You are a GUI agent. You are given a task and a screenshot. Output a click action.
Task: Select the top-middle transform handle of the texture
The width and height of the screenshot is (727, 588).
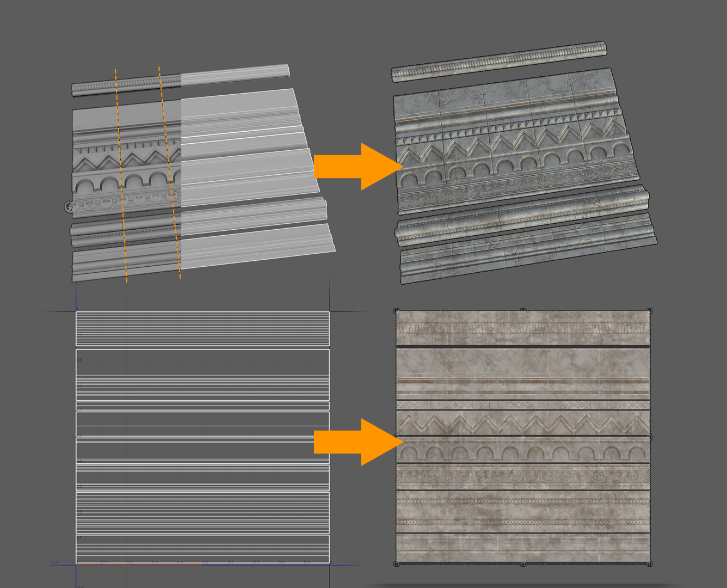coord(523,310)
